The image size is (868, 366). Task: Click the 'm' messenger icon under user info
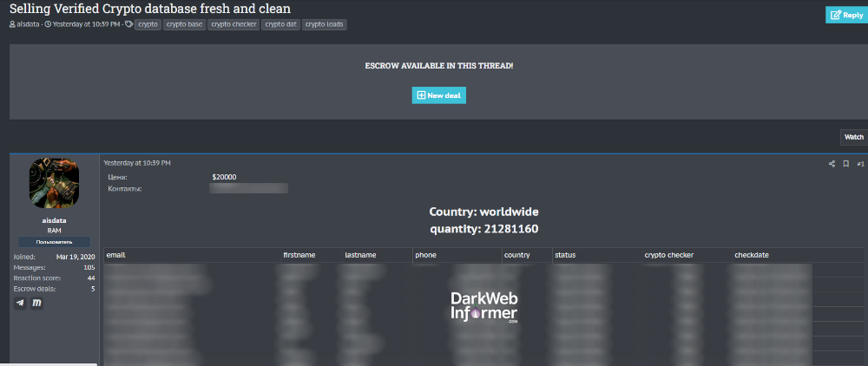pos(37,303)
